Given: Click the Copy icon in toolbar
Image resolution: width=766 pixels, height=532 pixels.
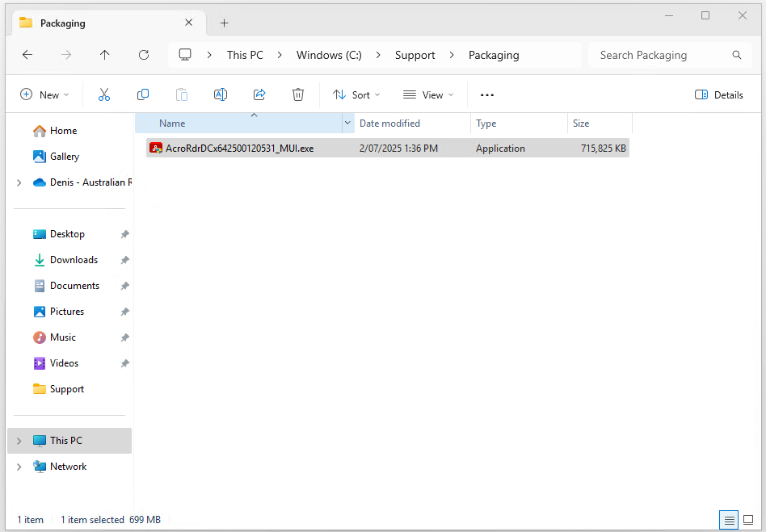Looking at the screenshot, I should 143,95.
